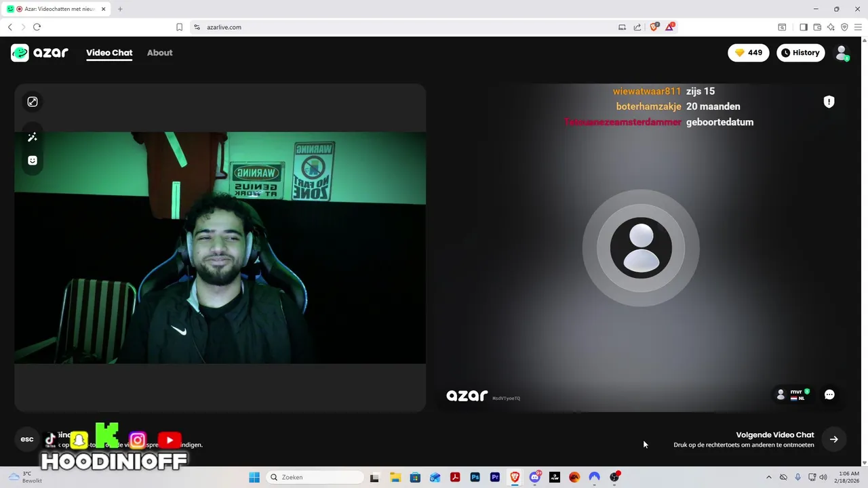Open Premiere Pro from the taskbar
Screen dimensions: 868x488
[x=494, y=477]
